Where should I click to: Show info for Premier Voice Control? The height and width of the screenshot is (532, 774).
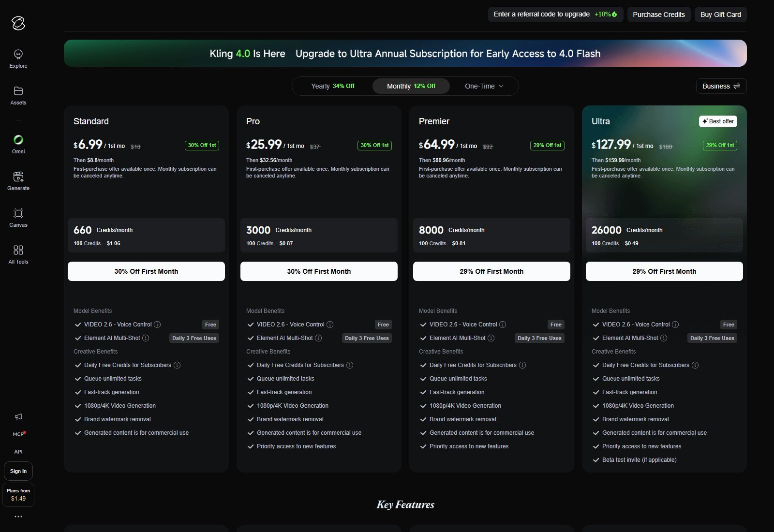pos(503,325)
